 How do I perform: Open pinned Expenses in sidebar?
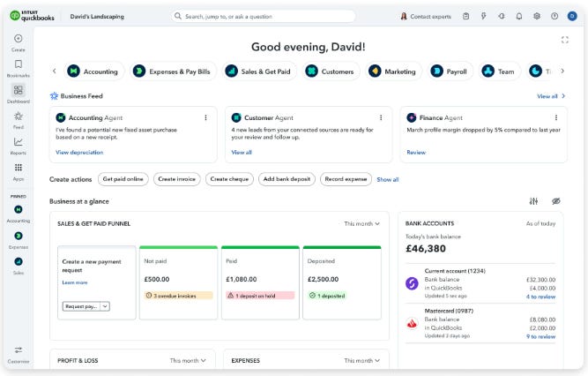pyautogui.click(x=18, y=236)
